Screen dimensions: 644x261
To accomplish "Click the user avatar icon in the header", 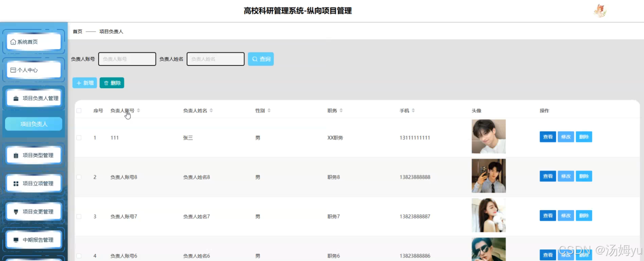I will click(x=600, y=11).
